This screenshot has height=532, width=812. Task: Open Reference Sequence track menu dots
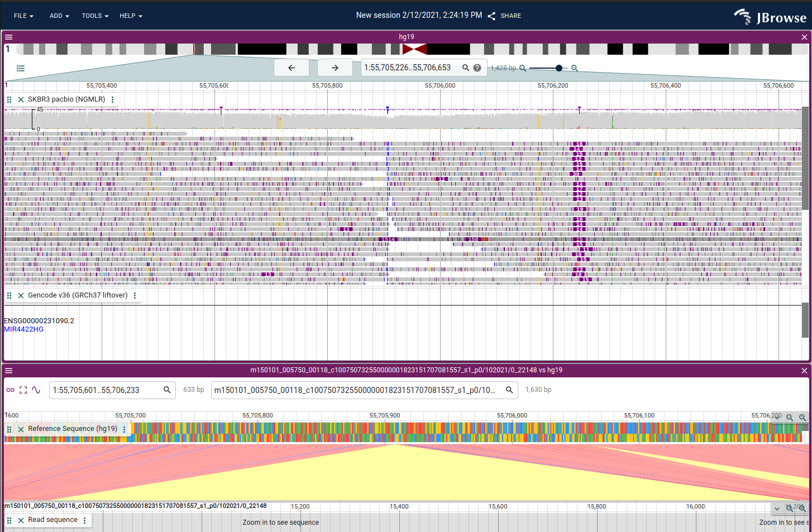124,429
